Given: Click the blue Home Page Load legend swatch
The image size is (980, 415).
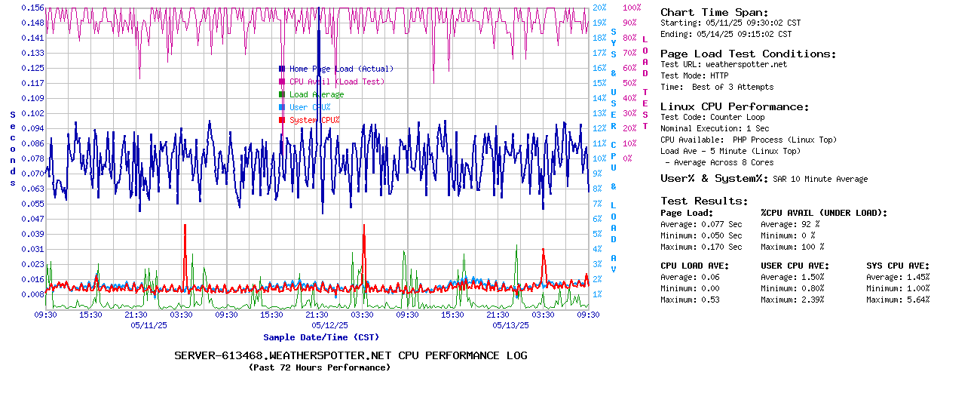Looking at the screenshot, I should click(282, 69).
